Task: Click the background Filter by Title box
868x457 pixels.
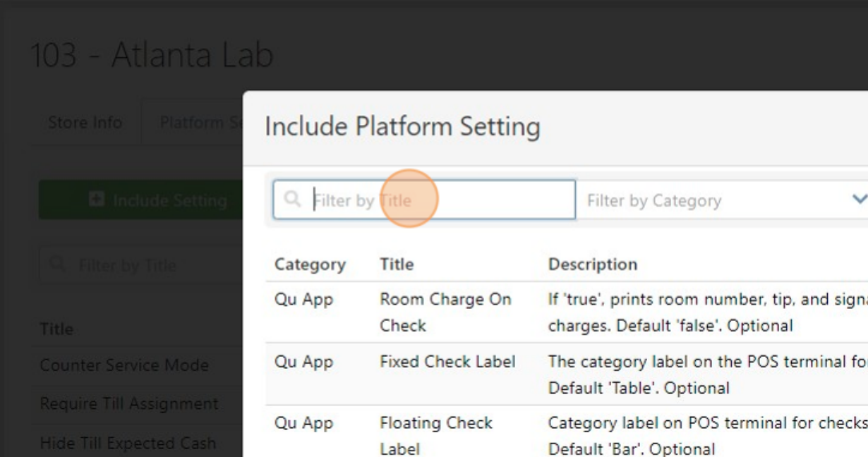Action: click(x=140, y=265)
